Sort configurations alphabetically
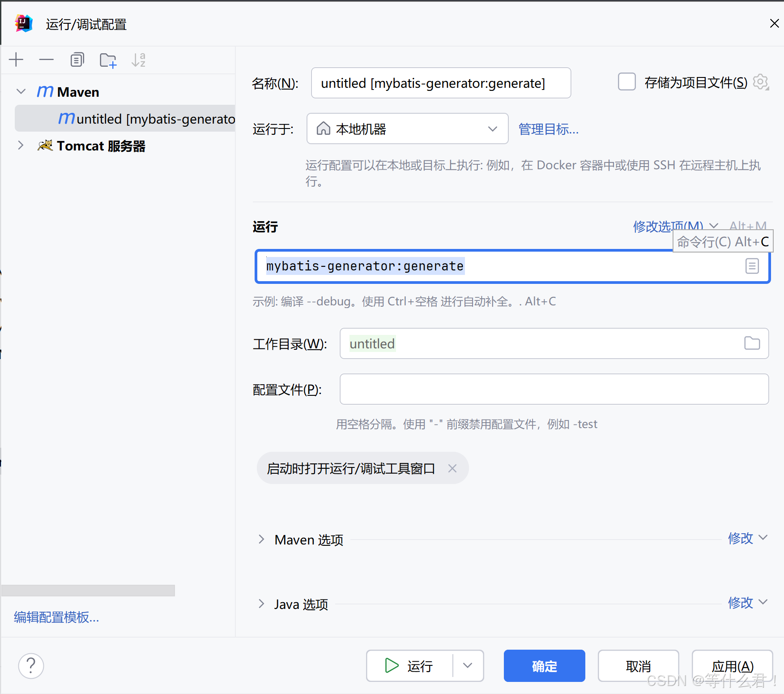The height and width of the screenshot is (694, 784). tap(138, 60)
